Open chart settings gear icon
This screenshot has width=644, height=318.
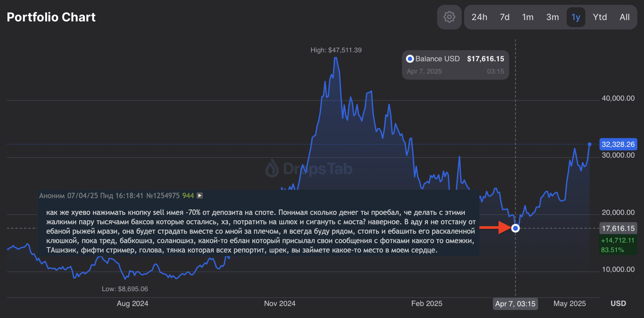point(449,17)
